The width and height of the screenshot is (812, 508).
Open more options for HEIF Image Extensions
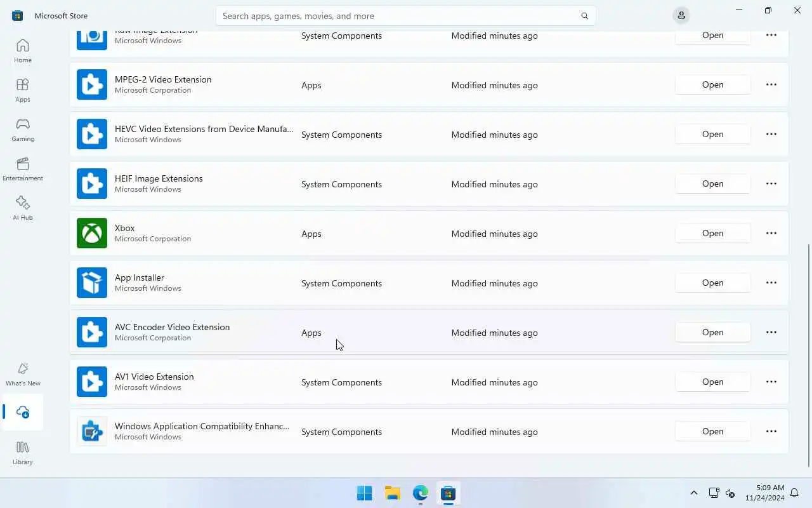(x=771, y=184)
